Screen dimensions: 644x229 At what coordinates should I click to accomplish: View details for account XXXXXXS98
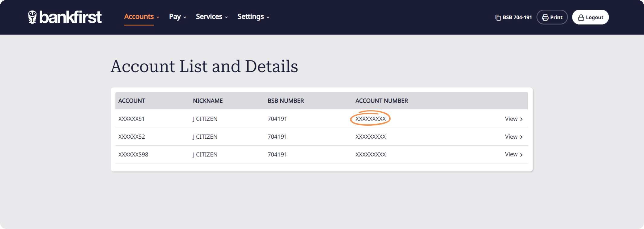514,154
